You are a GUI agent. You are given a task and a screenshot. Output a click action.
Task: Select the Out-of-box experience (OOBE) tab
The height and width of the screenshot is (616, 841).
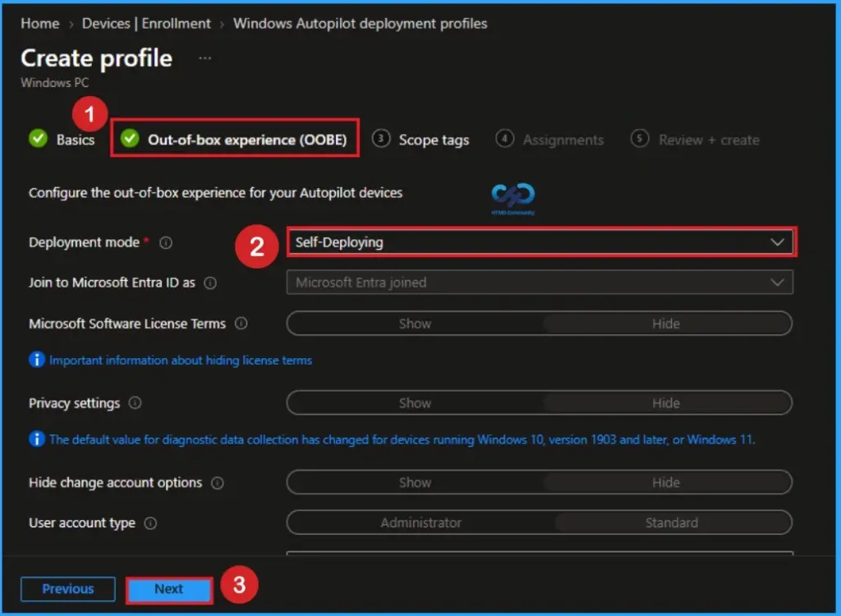[x=234, y=139]
